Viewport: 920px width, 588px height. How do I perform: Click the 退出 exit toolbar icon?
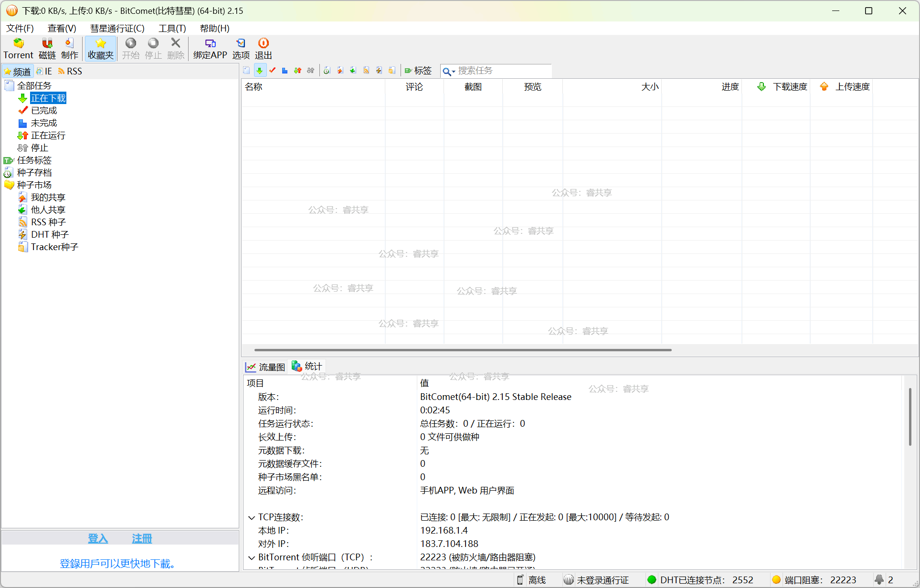coord(263,49)
